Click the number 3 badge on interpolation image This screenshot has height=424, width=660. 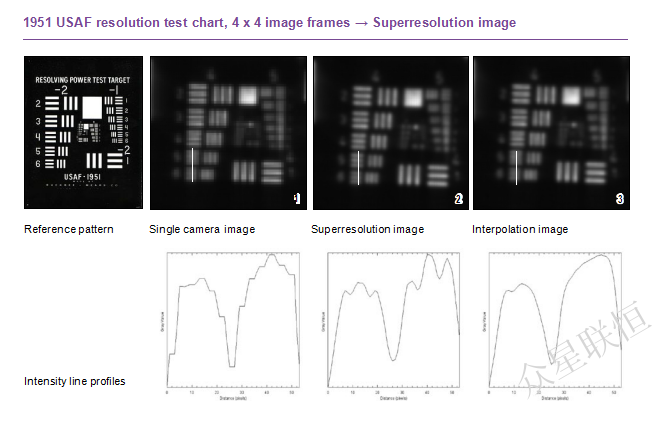(620, 199)
